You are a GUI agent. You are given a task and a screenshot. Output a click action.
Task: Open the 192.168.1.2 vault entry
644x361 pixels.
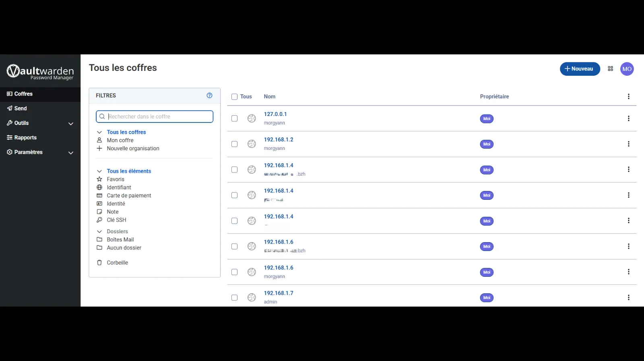click(279, 140)
